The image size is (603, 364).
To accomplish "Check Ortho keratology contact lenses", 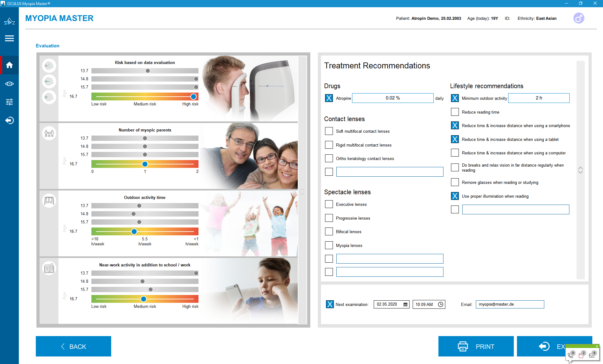I will click(x=329, y=158).
